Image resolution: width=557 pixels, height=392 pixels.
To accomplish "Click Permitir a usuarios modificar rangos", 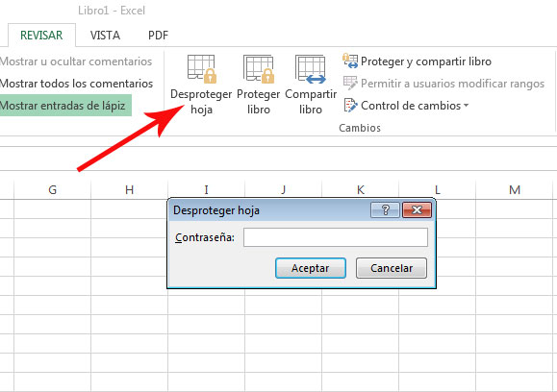I will pyautogui.click(x=443, y=84).
